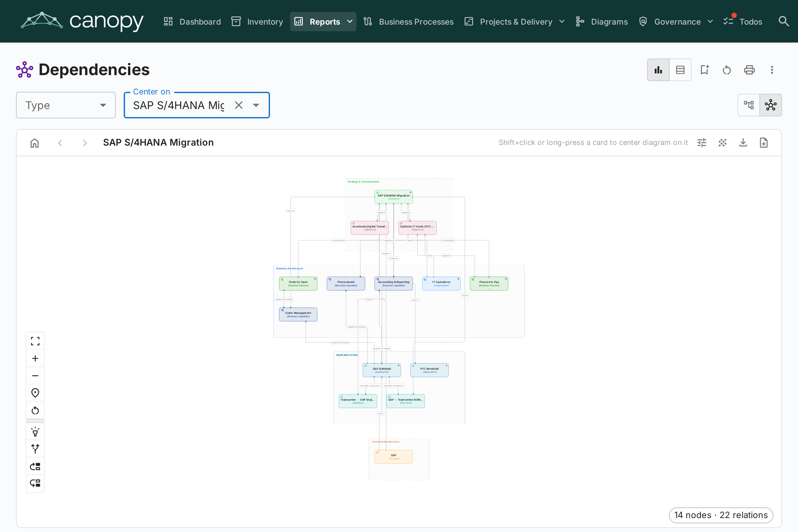Click the Procurement capability node
Image resolution: width=798 pixels, height=532 pixels.
(x=346, y=283)
